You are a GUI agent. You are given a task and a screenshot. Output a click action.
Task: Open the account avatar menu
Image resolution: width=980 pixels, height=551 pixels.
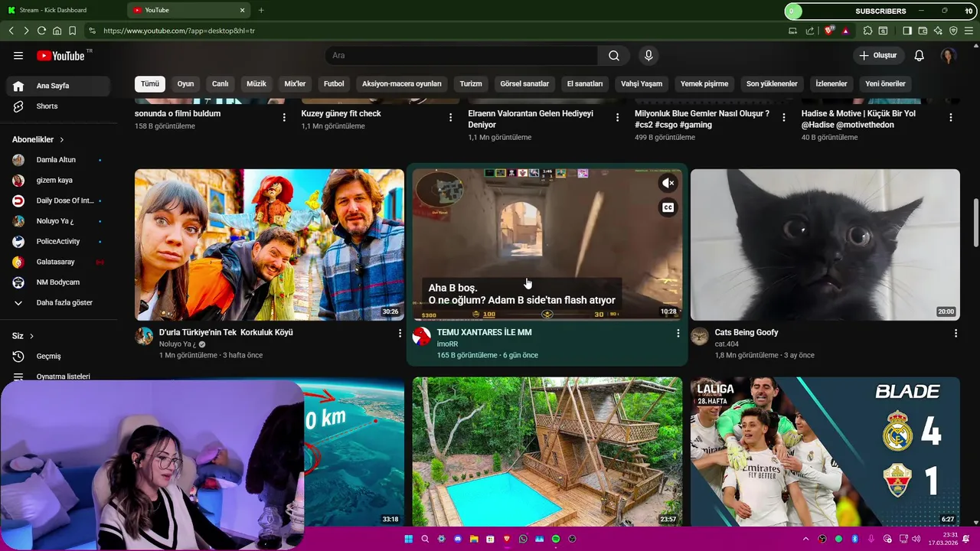point(949,55)
